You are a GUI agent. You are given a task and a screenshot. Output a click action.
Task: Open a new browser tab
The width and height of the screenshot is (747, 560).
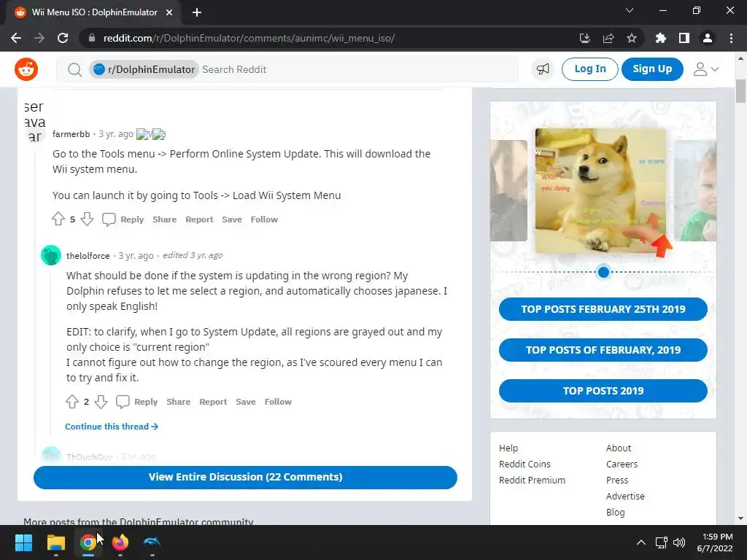[x=197, y=12]
